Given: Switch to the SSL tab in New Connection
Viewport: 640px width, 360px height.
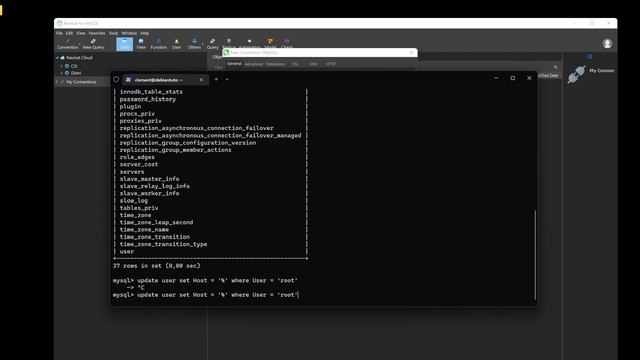Looking at the screenshot, I should 295,64.
